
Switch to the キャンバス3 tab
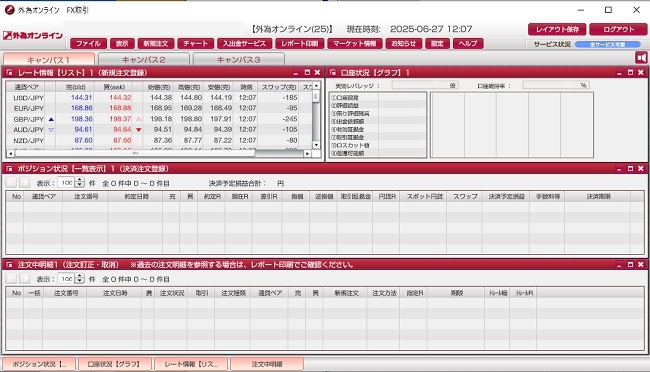(238, 59)
